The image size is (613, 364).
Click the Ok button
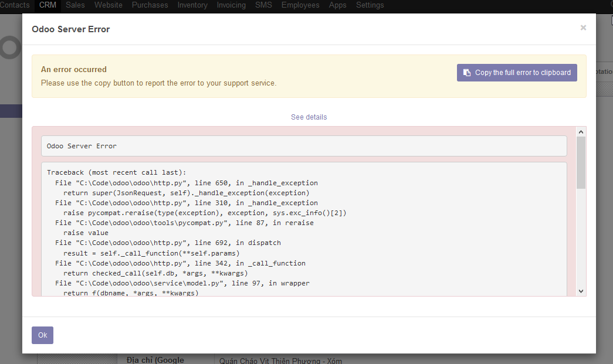point(42,335)
